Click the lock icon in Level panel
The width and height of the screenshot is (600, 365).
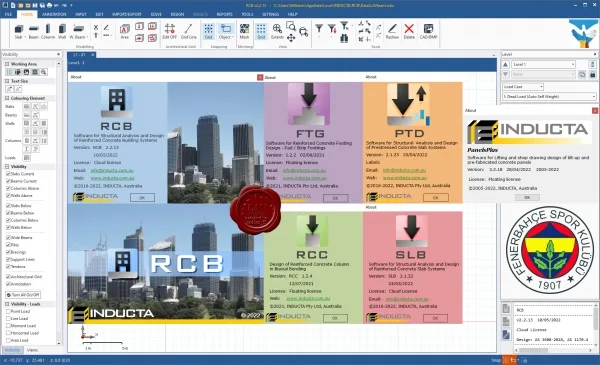click(x=592, y=74)
